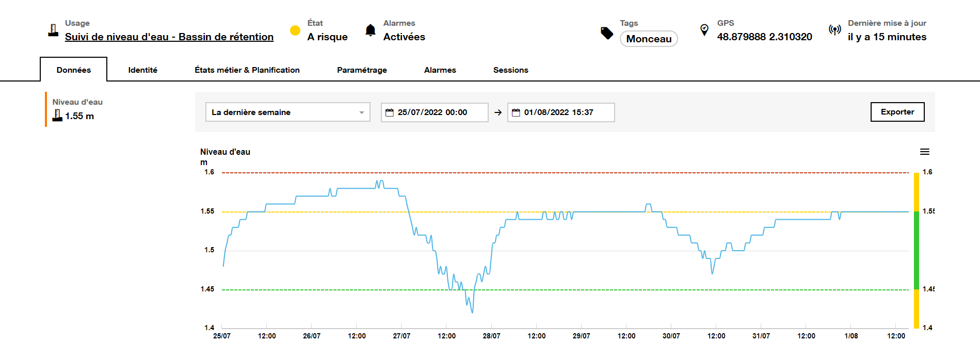The width and height of the screenshot is (980, 358).
Task: Go to the Paramétrage tab
Action: click(x=362, y=70)
